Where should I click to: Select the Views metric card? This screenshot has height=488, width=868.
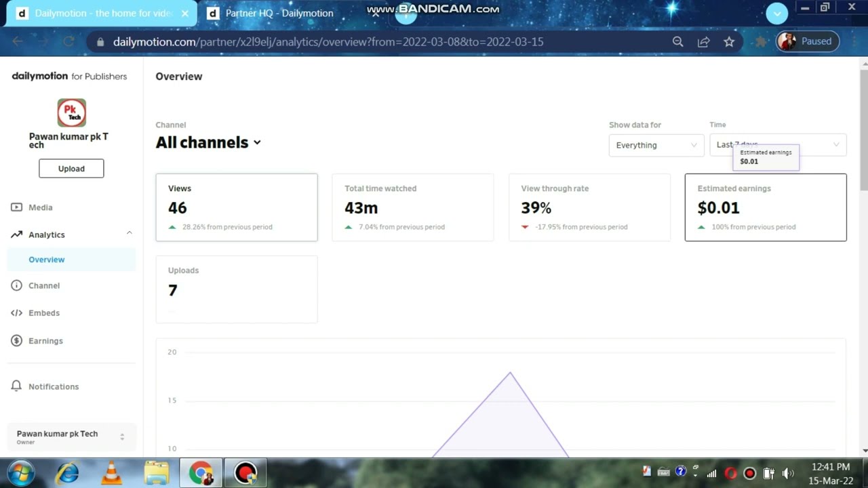237,207
